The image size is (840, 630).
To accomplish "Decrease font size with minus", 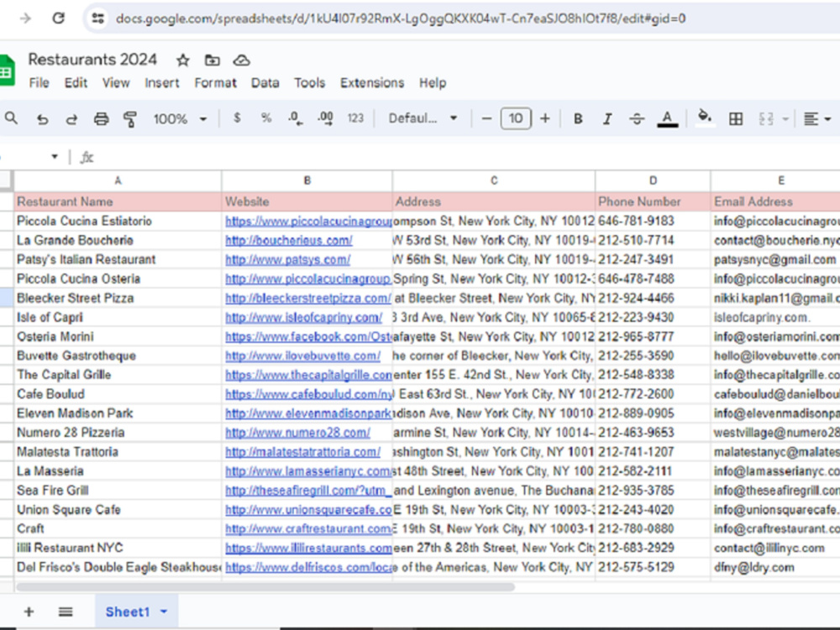I will point(486,118).
